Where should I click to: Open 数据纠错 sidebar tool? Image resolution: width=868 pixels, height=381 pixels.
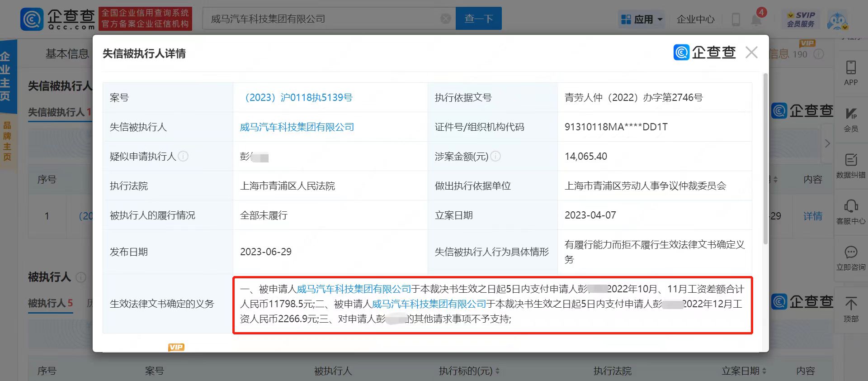(851, 166)
